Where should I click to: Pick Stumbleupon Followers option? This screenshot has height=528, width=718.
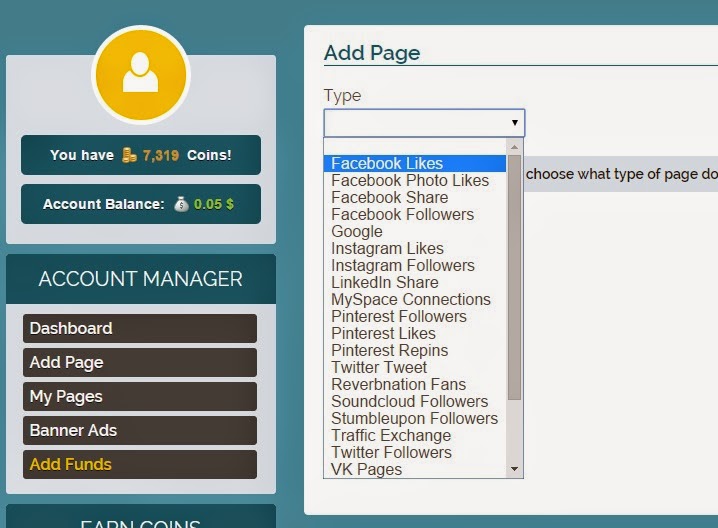(414, 418)
